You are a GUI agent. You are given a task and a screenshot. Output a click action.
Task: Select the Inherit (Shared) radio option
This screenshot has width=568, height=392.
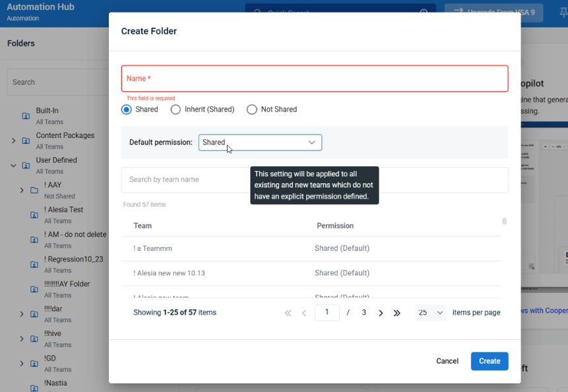click(175, 110)
